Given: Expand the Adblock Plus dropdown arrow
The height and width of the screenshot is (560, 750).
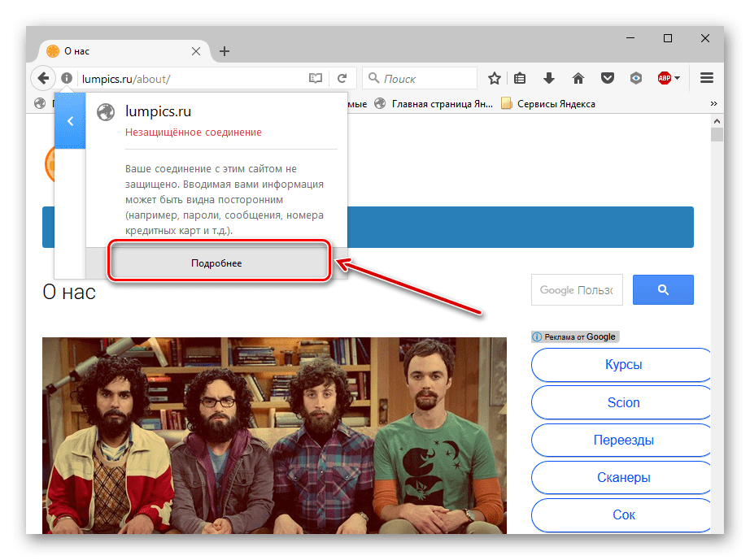Looking at the screenshot, I should point(677,78).
